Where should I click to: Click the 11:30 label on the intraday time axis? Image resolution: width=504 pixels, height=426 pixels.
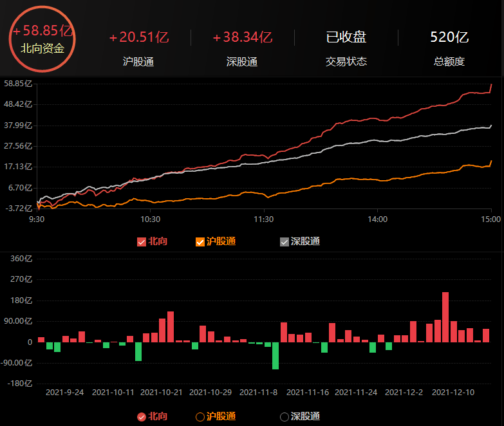coord(264,219)
